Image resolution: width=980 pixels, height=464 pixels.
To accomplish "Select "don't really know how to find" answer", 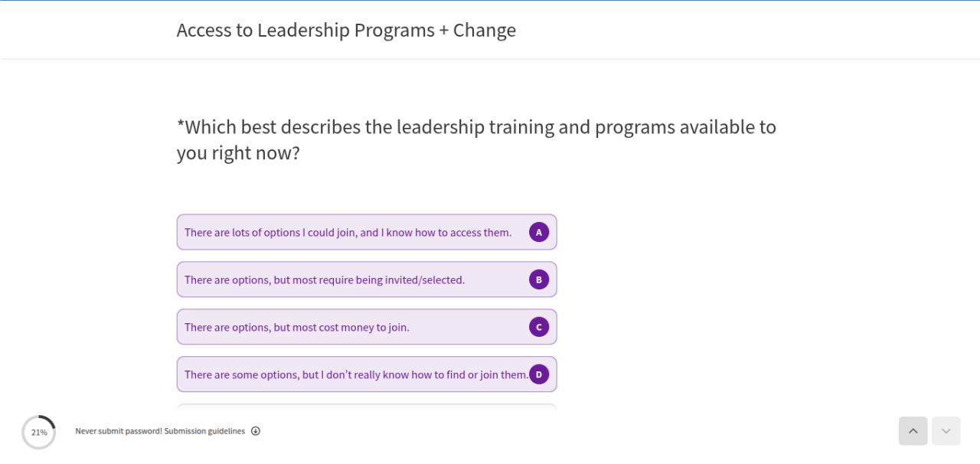I will [x=356, y=374].
